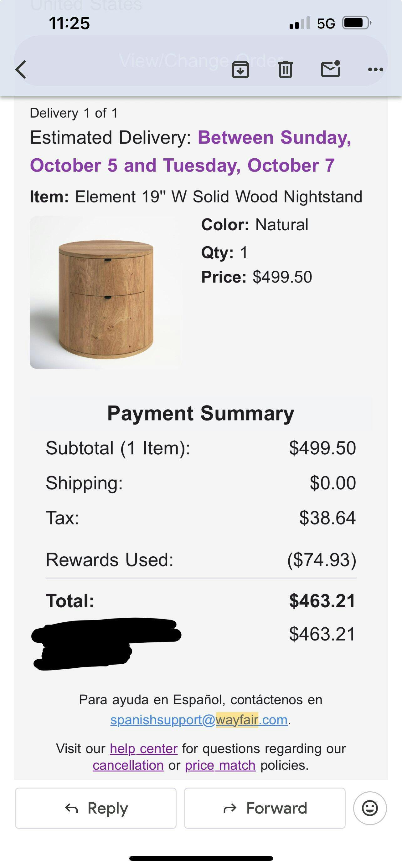Archive this email
The width and height of the screenshot is (402, 868).
click(240, 69)
